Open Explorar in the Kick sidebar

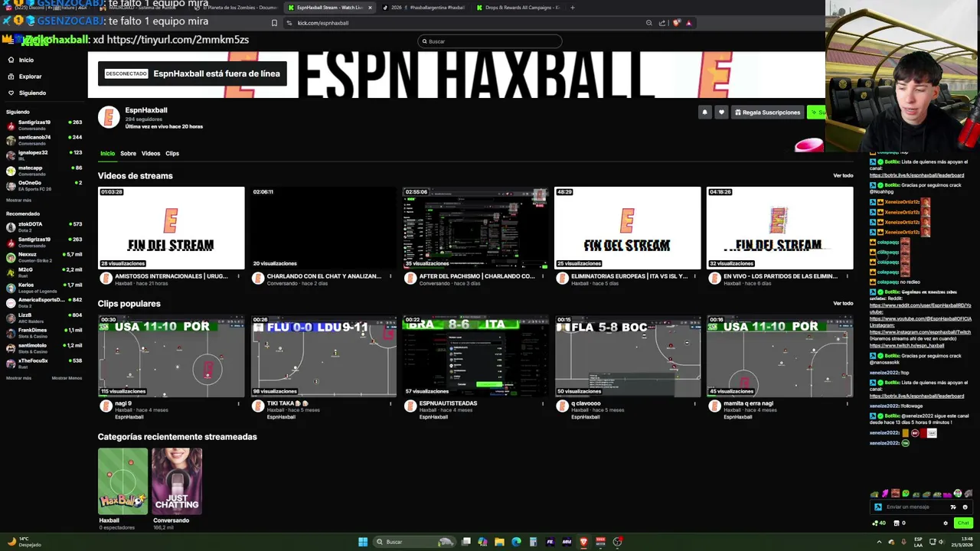[x=24, y=77]
